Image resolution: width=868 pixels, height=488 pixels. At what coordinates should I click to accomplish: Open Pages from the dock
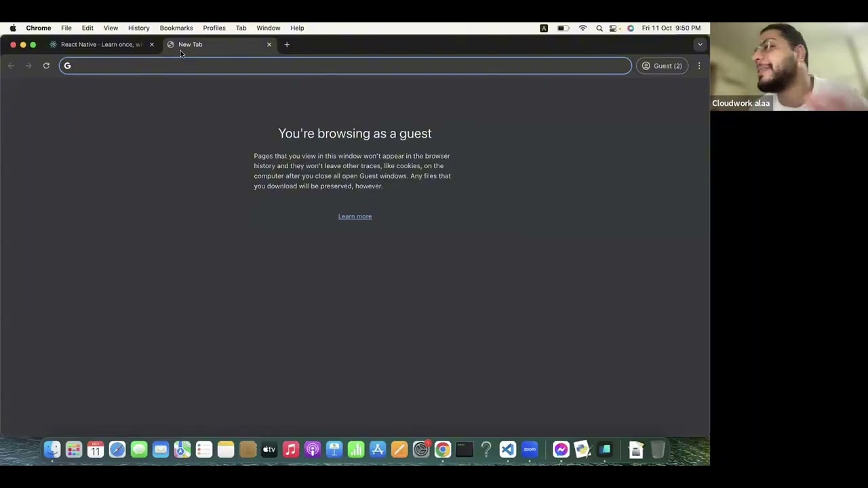(399, 449)
